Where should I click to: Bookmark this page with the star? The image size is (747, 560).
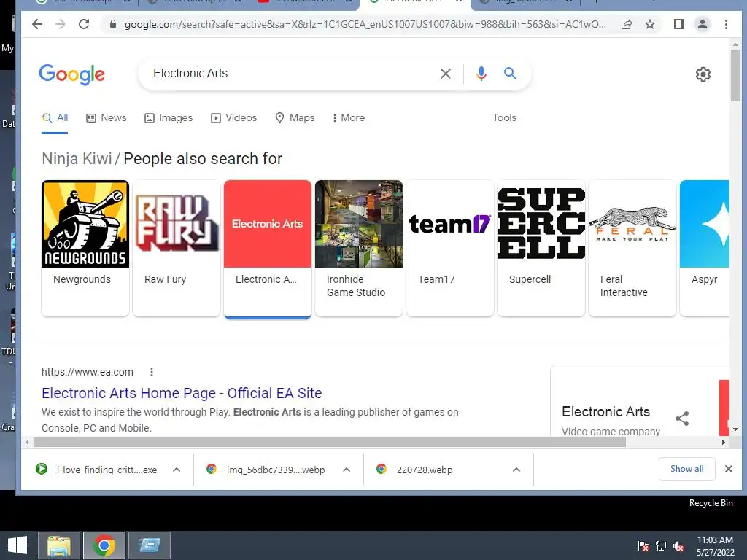pos(650,24)
